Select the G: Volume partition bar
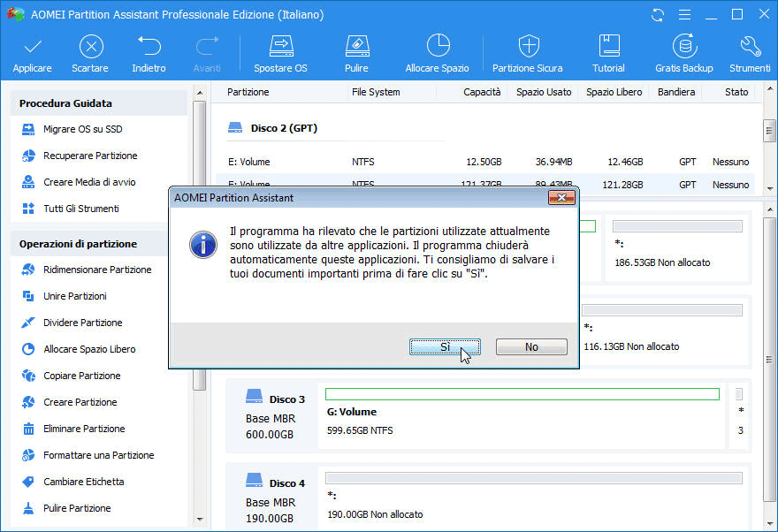The image size is (778, 532). (522, 394)
